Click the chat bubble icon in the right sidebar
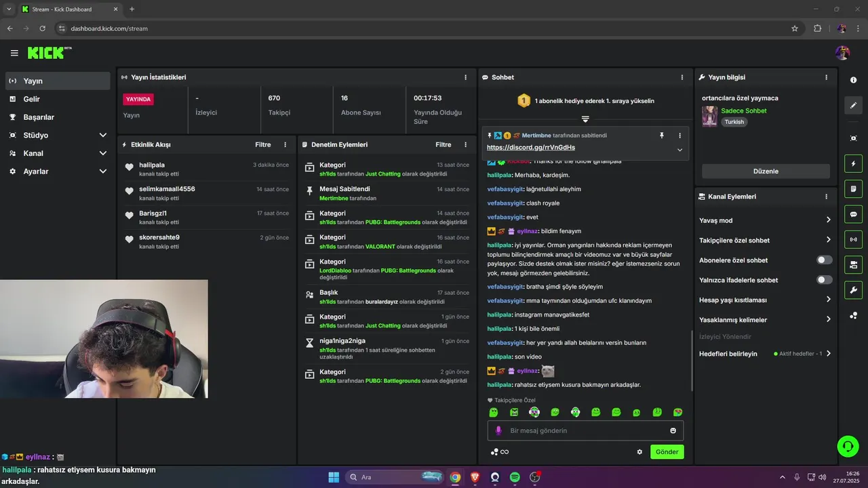868x488 pixels. click(853, 214)
